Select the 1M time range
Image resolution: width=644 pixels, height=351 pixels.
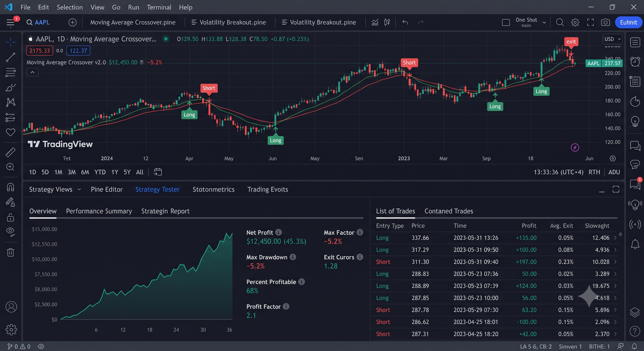pyautogui.click(x=58, y=172)
